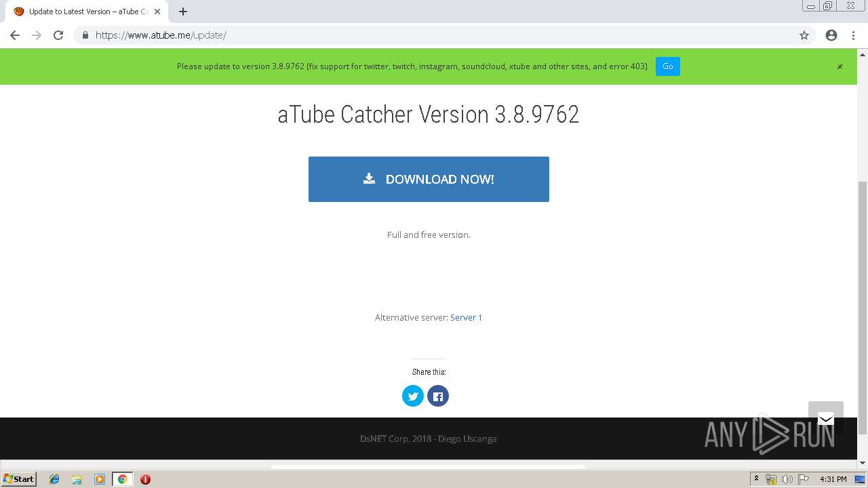The width and height of the screenshot is (868, 488).
Task: Click the browser Forward arrow
Action: (37, 35)
